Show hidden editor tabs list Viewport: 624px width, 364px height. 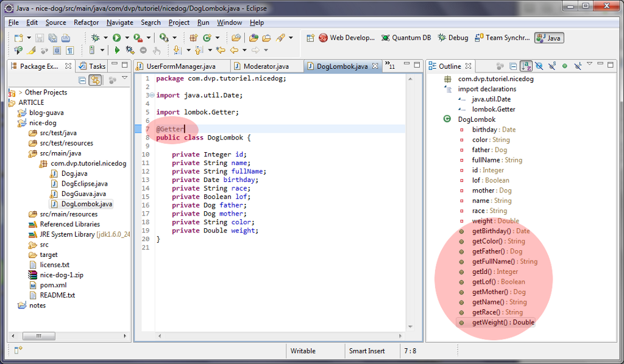390,66
